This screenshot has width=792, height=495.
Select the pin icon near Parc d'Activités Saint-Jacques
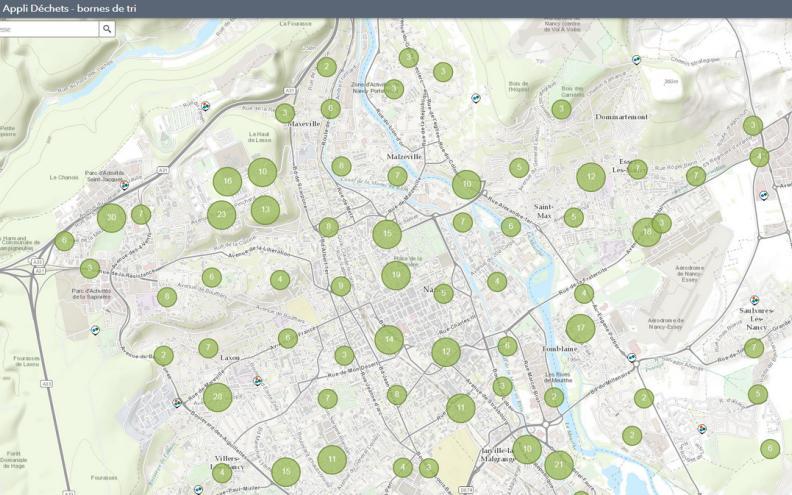pos(124,185)
